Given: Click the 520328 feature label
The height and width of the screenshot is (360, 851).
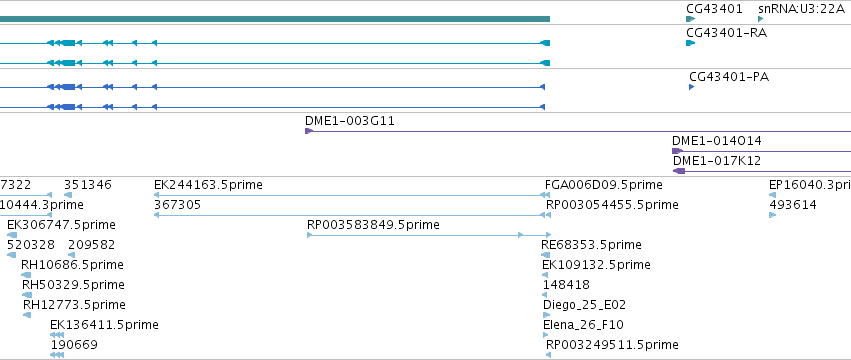Looking at the screenshot, I should (x=31, y=245).
